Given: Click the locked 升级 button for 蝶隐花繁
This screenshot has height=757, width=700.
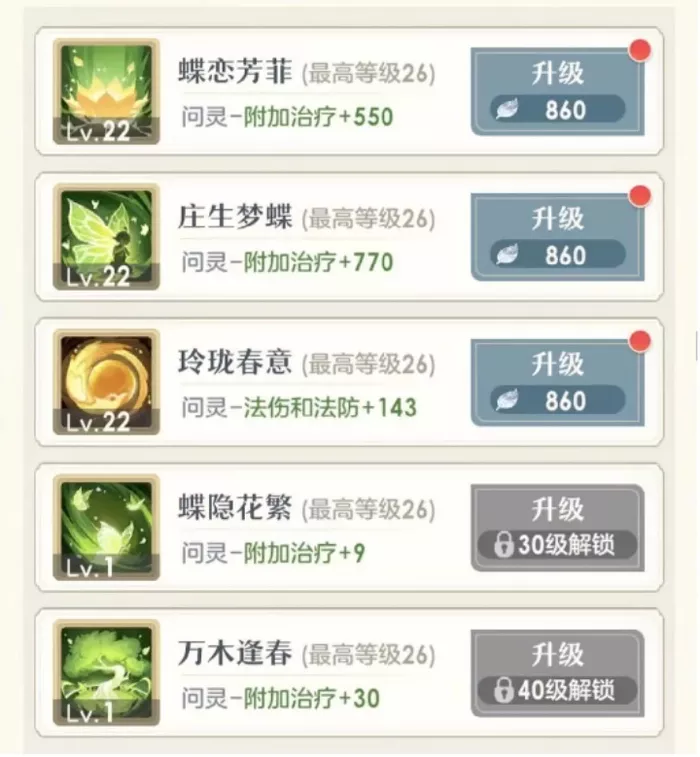Looking at the screenshot, I should pos(558,528).
